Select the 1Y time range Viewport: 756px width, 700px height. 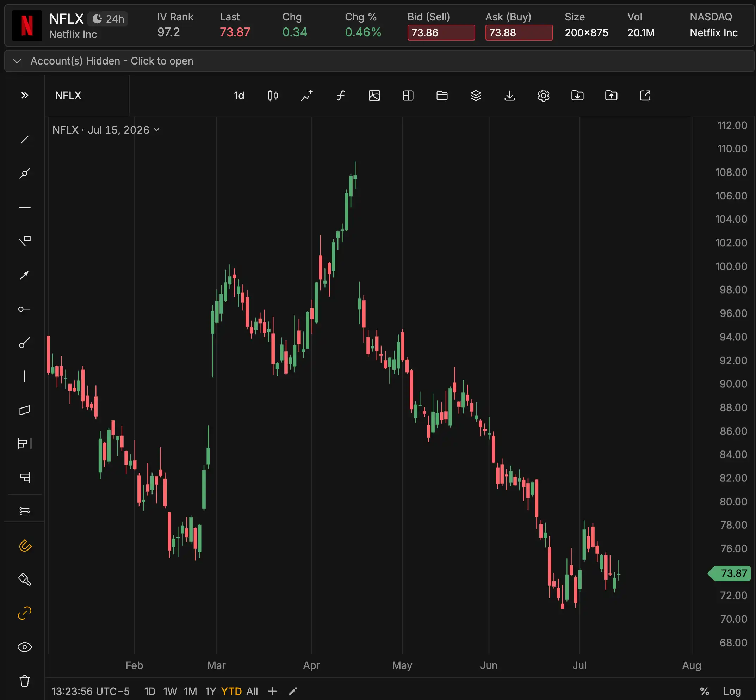click(210, 691)
